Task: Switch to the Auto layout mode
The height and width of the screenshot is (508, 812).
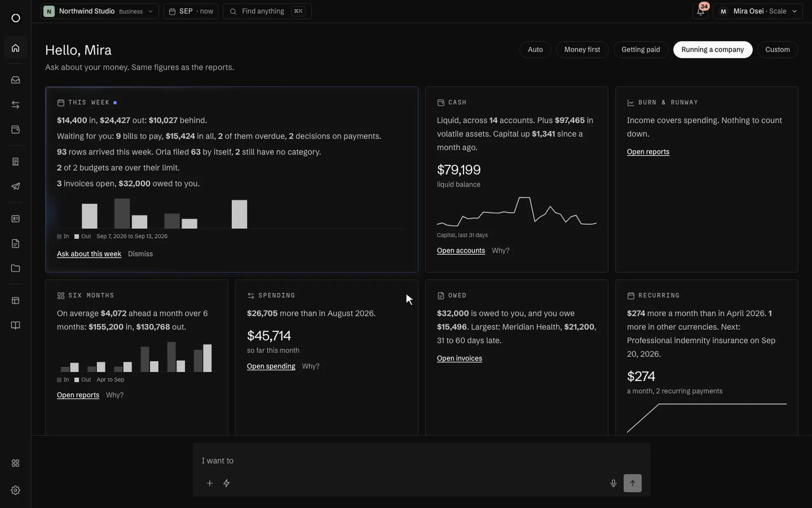Action: tap(535, 50)
